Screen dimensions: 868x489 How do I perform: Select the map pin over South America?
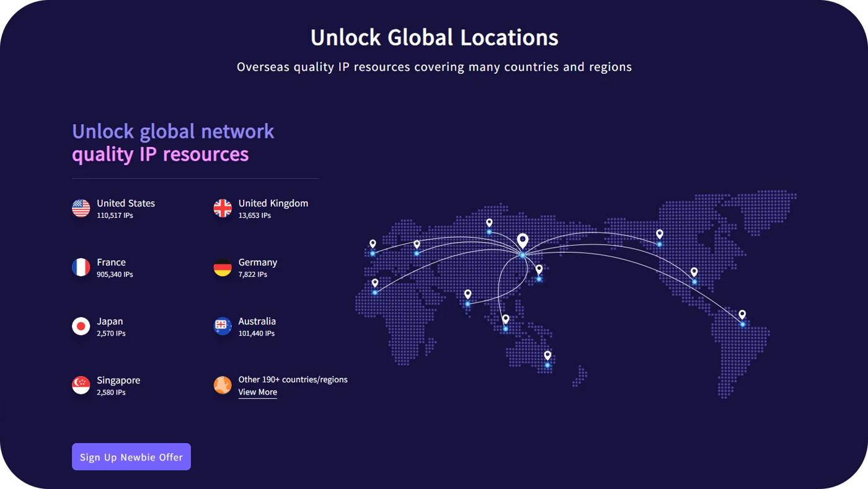[x=742, y=315]
